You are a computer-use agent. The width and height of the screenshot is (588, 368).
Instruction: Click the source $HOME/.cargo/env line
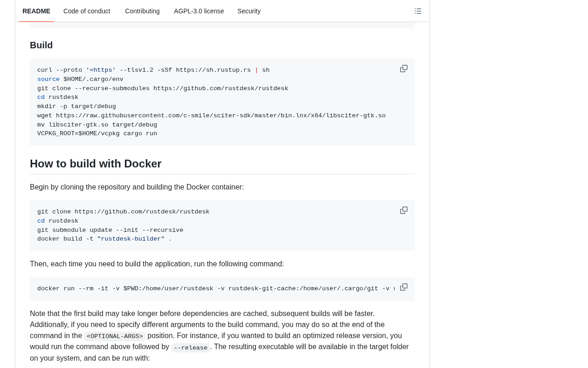pos(80,79)
